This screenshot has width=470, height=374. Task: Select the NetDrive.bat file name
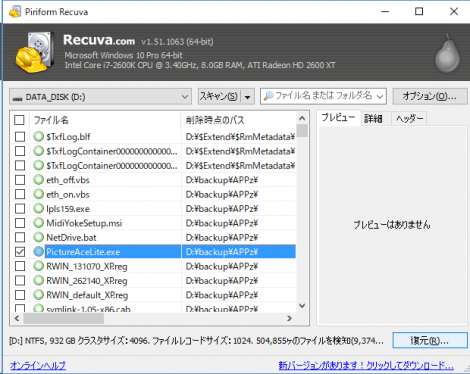point(71,237)
